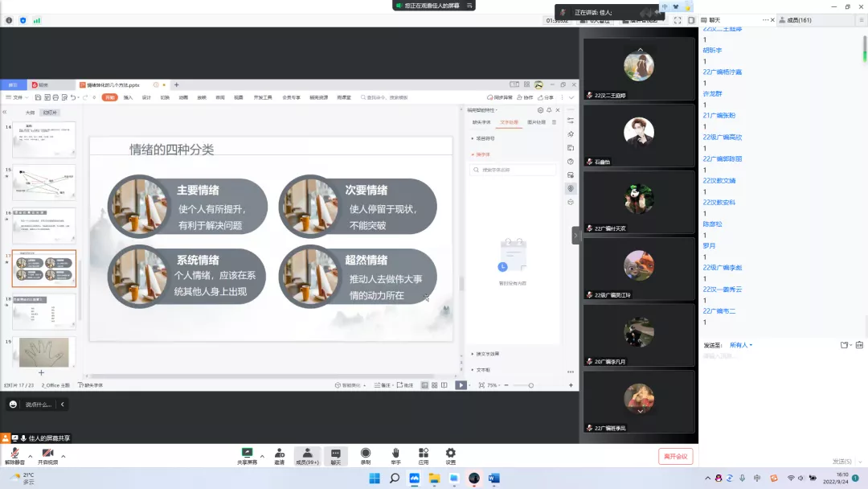The height and width of the screenshot is (489, 868).
Task: Open Windows Start menu on taskbar
Action: point(374,479)
